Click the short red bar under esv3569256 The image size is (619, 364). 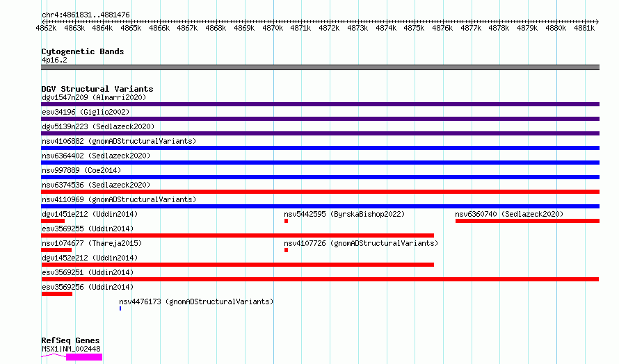(x=57, y=294)
